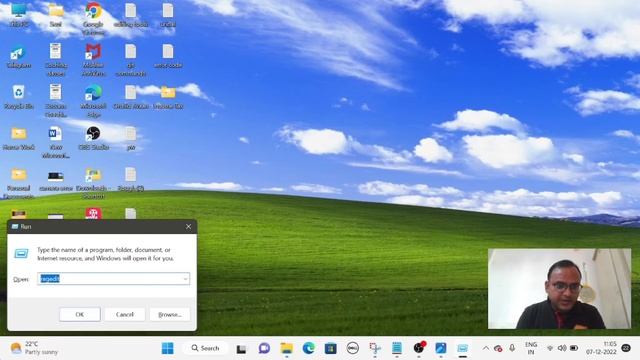Select the Personal Documents folder on desktop
The image size is (640, 360).
19,183
